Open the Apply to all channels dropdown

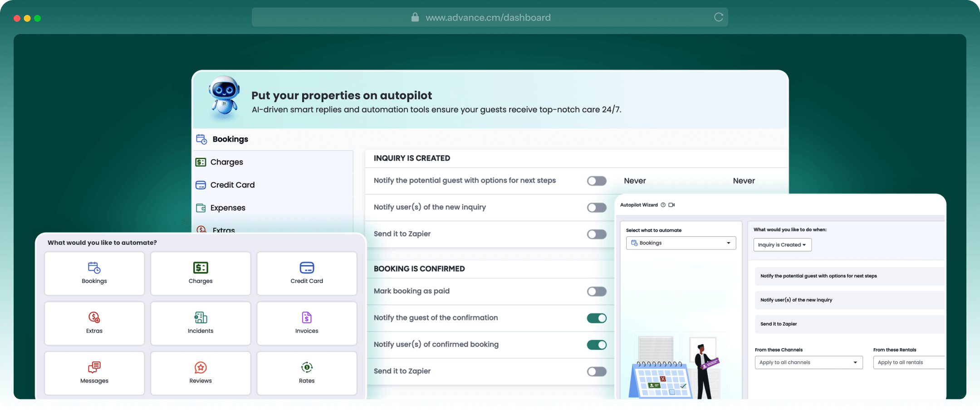pyautogui.click(x=808, y=362)
